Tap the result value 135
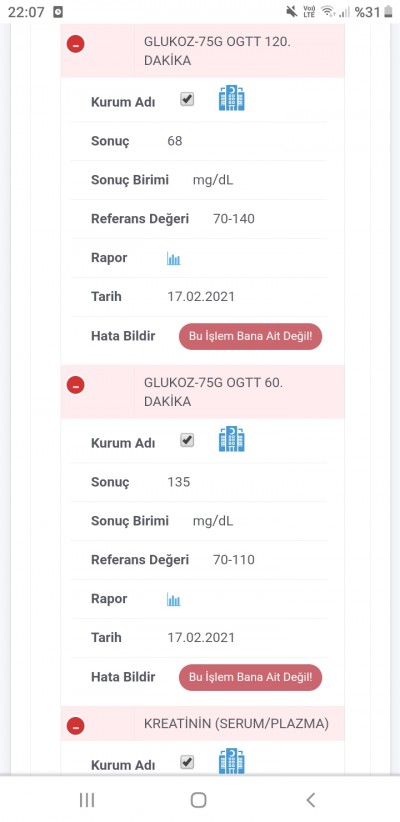Screen dimensions: 400x822 click(179, 482)
